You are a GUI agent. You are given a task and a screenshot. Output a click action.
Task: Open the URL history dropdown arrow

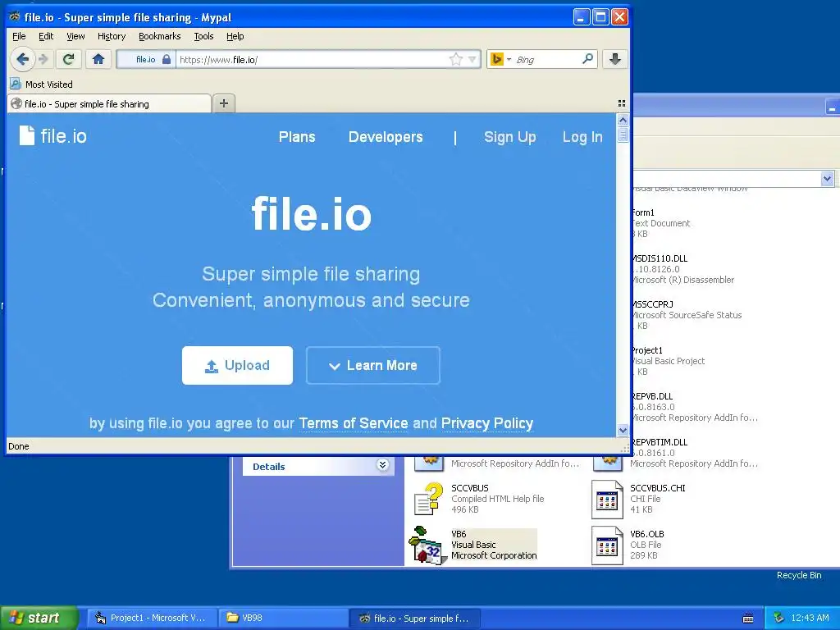[472, 59]
